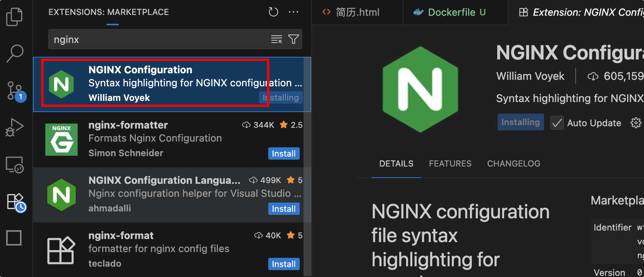Open the Explorer view in activity bar

click(15, 17)
